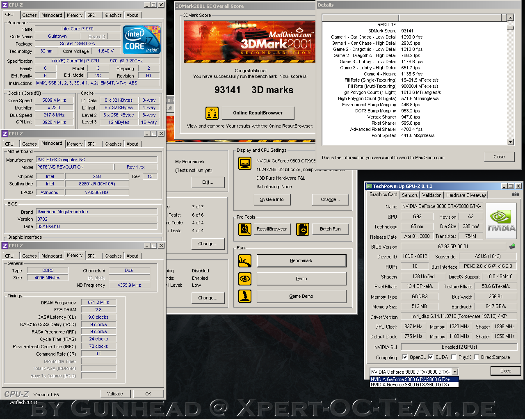Click the Game Demo button
This screenshot has width=525, height=420.
point(301,296)
